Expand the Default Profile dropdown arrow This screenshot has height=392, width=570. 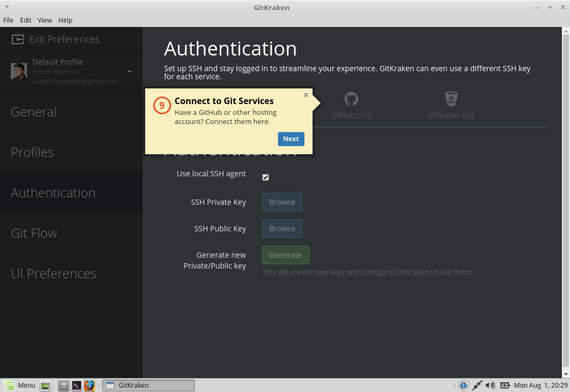130,72
